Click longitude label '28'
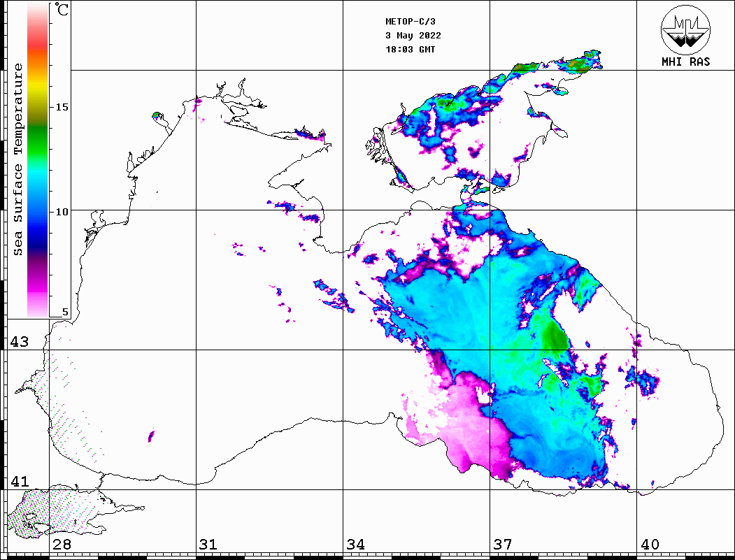The image size is (735, 560). tap(62, 545)
